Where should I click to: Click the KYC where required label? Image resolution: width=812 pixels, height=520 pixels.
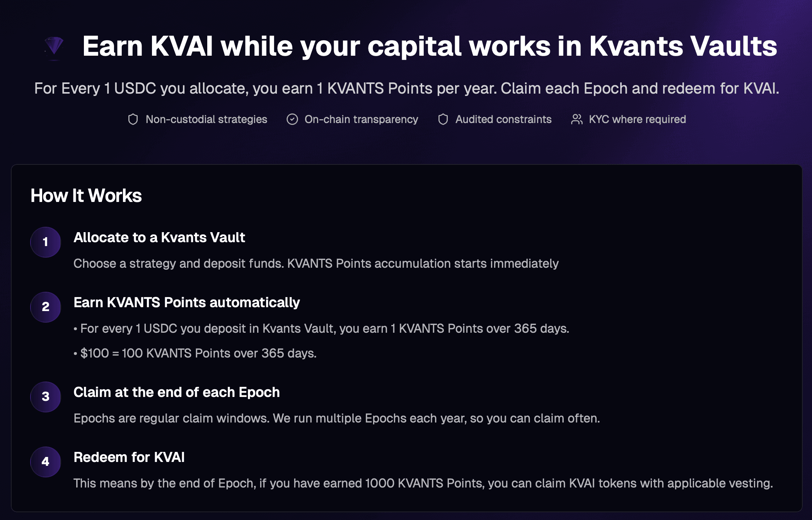coord(637,119)
